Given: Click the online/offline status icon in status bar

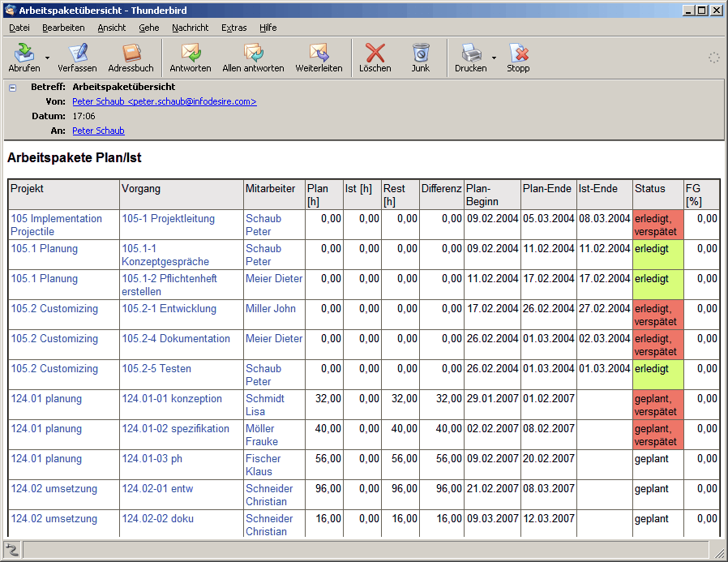Looking at the screenshot, I should 12,550.
